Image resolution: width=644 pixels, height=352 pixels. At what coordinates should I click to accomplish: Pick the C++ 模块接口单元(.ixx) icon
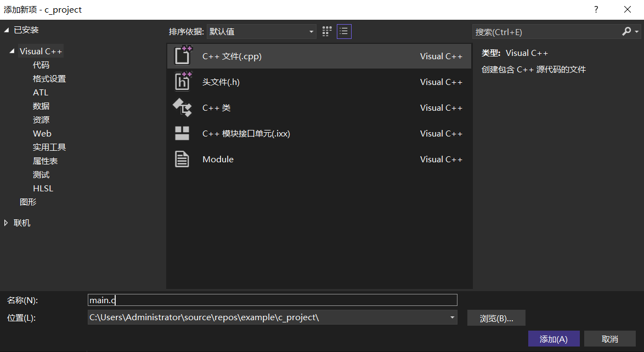(182, 133)
